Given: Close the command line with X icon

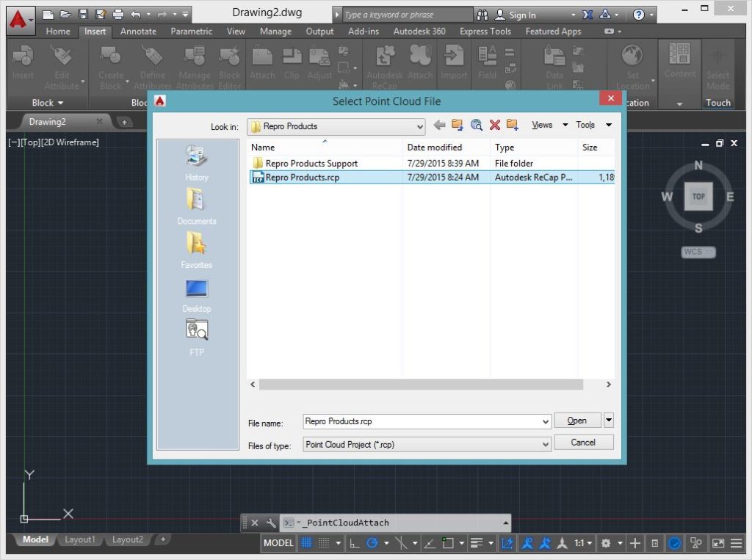Looking at the screenshot, I should click(x=255, y=523).
